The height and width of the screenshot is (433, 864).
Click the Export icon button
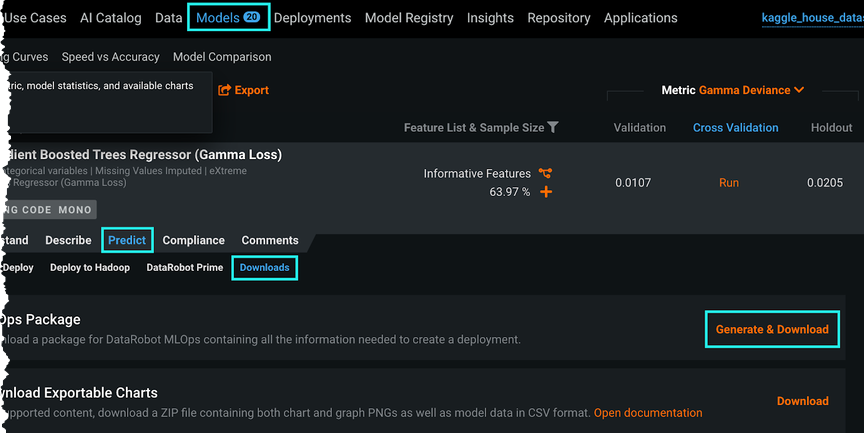tap(225, 90)
